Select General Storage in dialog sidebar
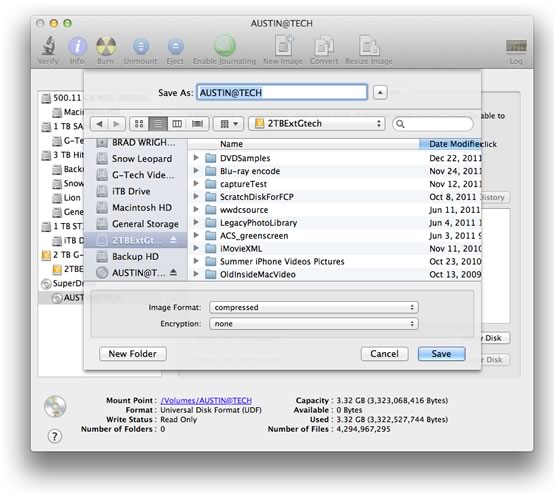 pos(137,224)
